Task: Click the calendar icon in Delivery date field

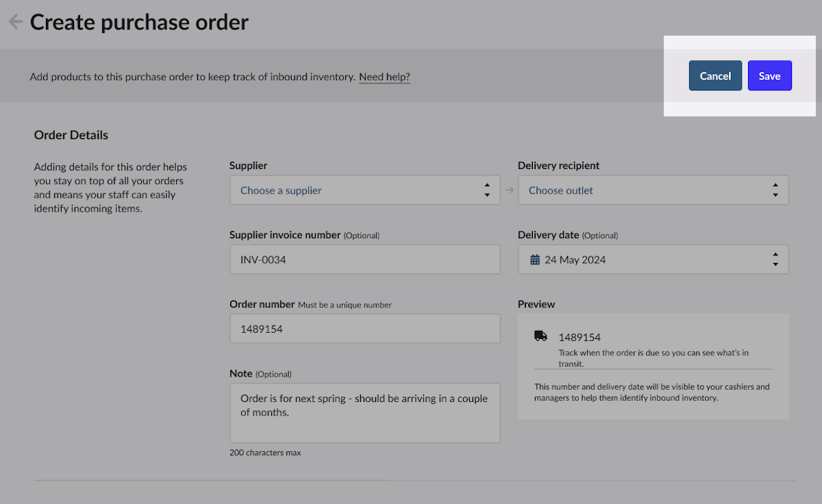Action: pyautogui.click(x=535, y=260)
